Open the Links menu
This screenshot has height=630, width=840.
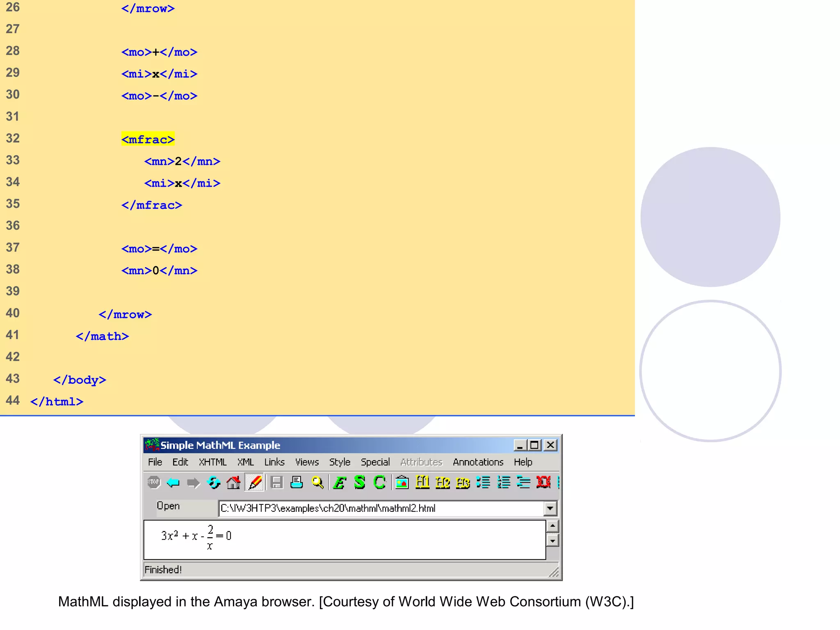point(274,462)
